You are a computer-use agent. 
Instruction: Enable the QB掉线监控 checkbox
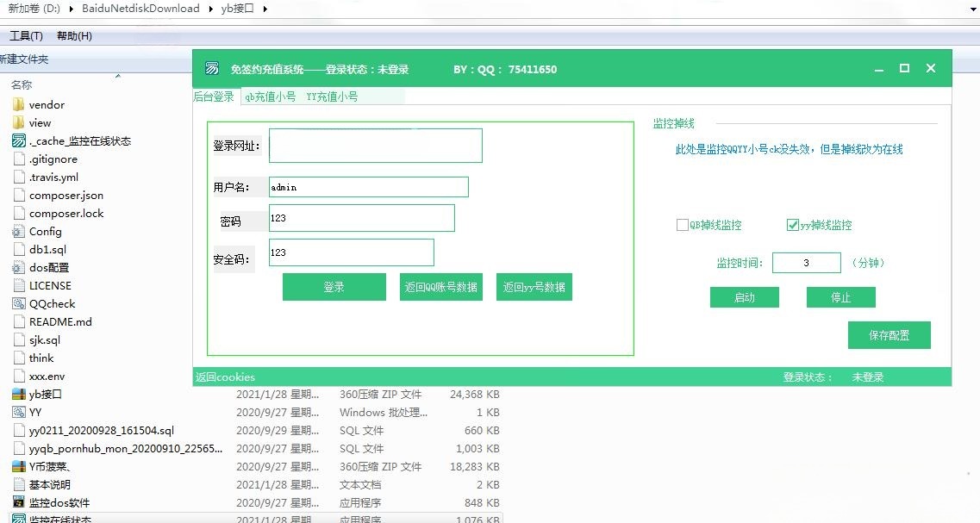coord(682,224)
